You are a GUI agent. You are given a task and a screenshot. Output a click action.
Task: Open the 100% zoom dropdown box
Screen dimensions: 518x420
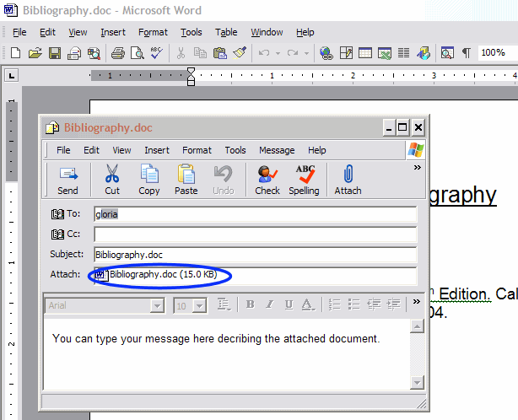click(498, 53)
